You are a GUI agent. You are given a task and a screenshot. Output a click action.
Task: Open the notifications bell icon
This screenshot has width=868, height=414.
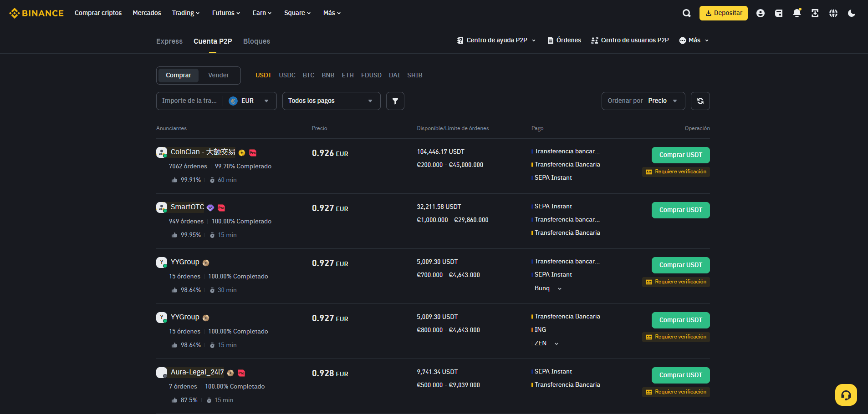(797, 13)
